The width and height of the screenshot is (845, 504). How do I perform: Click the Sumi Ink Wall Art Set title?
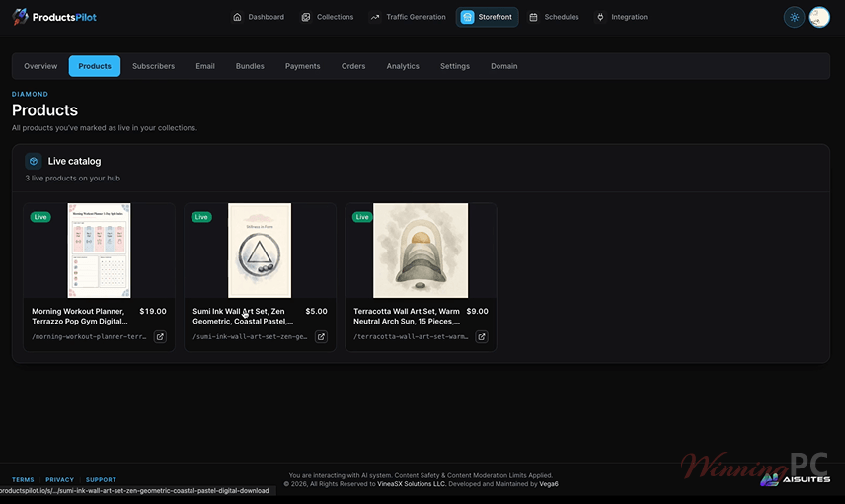[x=243, y=316]
